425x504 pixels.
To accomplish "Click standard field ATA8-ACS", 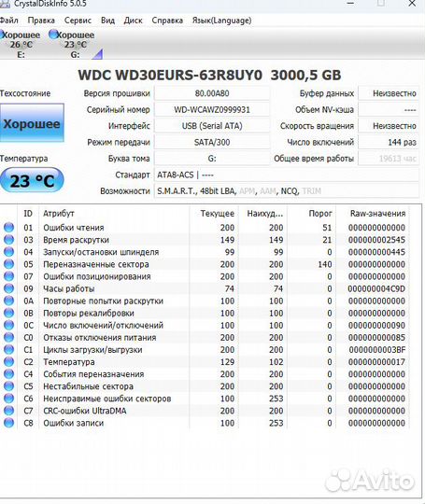I will (287, 175).
